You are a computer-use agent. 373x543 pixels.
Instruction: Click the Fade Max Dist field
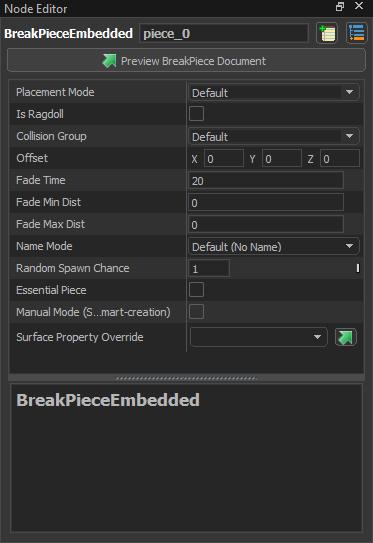tap(266, 224)
